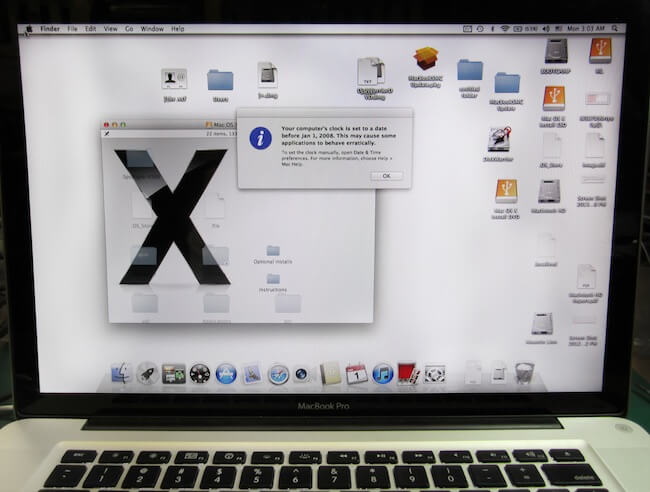Viewport: 650px width, 492px height.
Task: Open the Edit menu
Action: coord(90,29)
